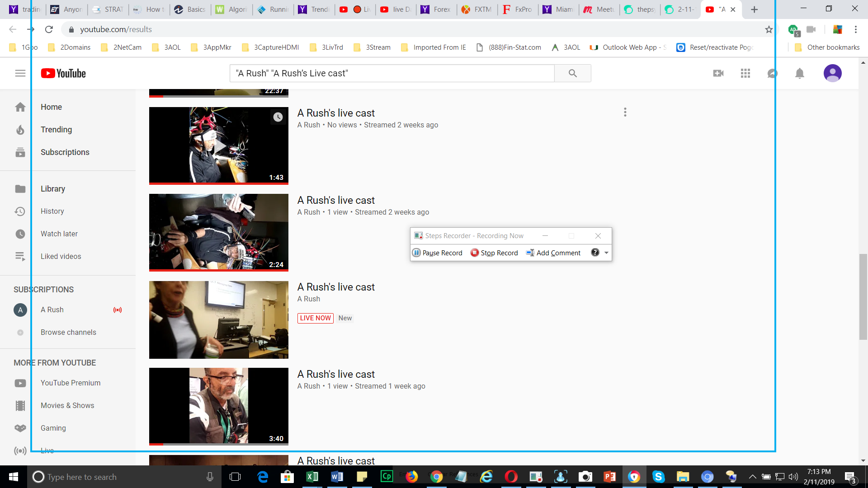The height and width of the screenshot is (488, 868).
Task: Open the messages chat bubble icon
Action: point(773,73)
